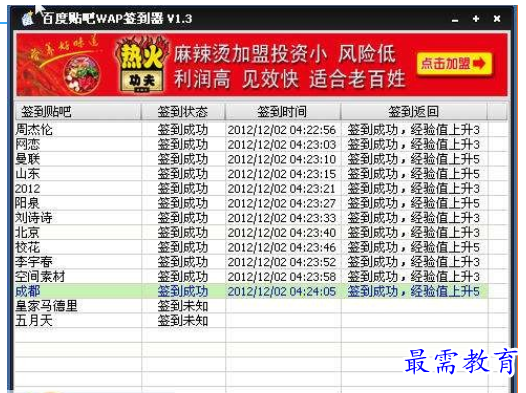Select the 李宇春 row
526x393 pixels.
(x=252, y=262)
